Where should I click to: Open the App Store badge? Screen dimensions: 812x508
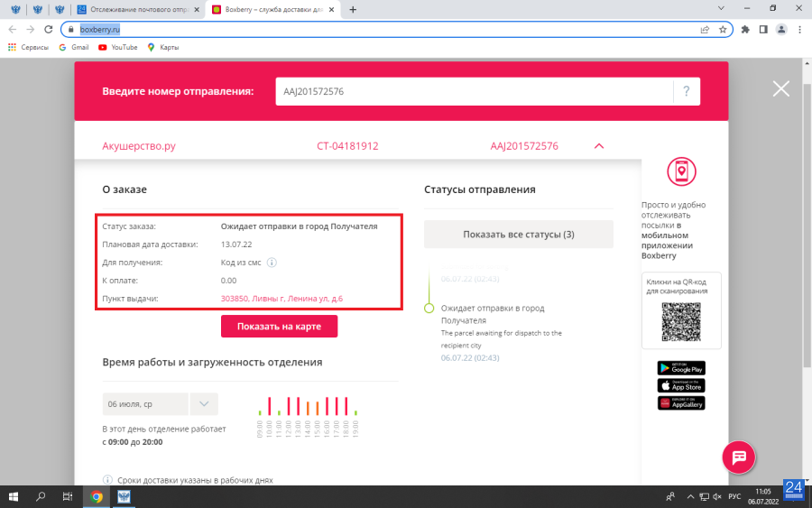pyautogui.click(x=681, y=386)
